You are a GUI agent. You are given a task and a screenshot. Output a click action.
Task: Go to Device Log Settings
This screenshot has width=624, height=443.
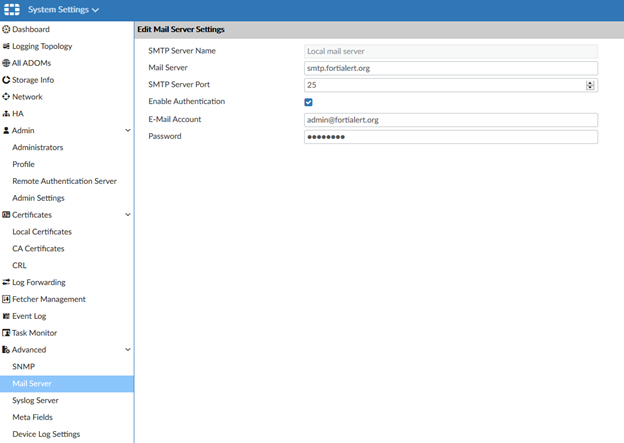46,434
